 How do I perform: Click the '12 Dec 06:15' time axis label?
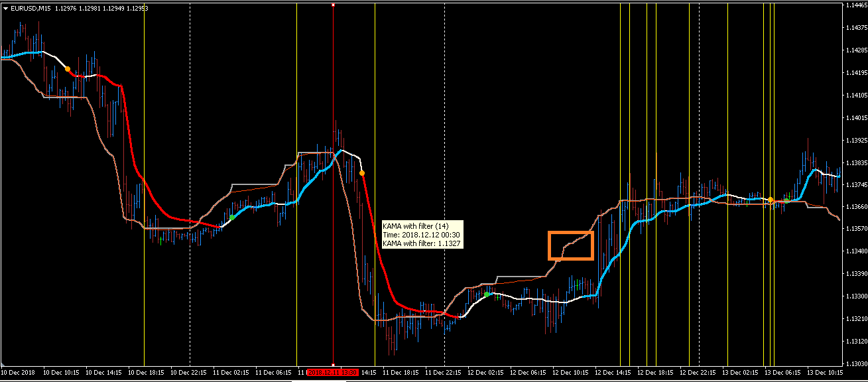coord(528,373)
